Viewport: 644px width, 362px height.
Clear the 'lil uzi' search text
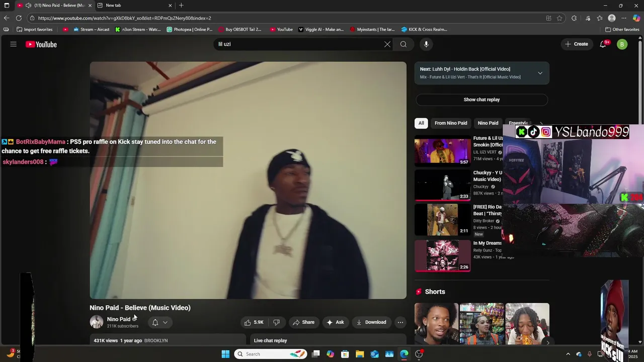click(x=387, y=44)
